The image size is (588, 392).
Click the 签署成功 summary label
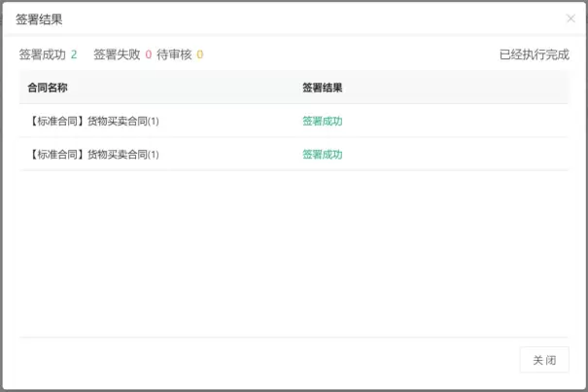[43, 54]
